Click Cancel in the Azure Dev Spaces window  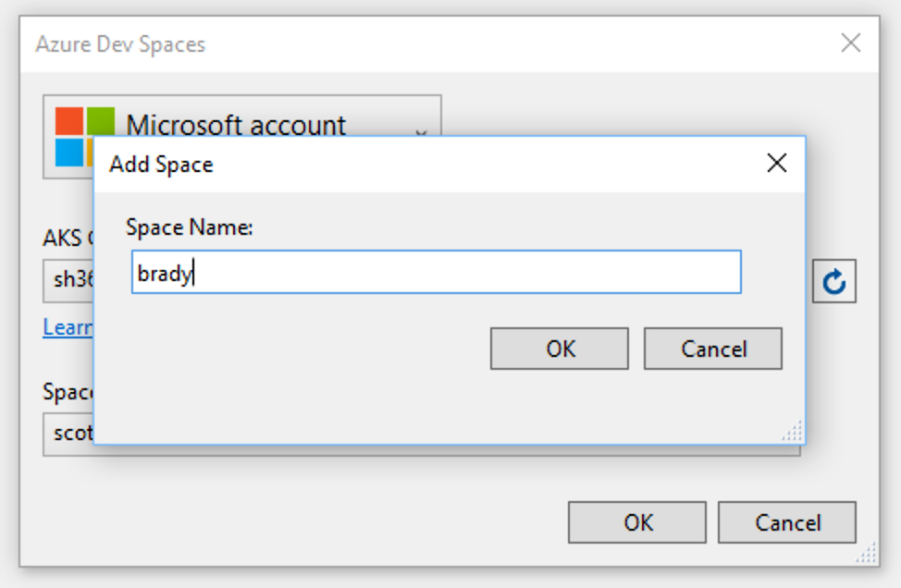click(x=786, y=522)
